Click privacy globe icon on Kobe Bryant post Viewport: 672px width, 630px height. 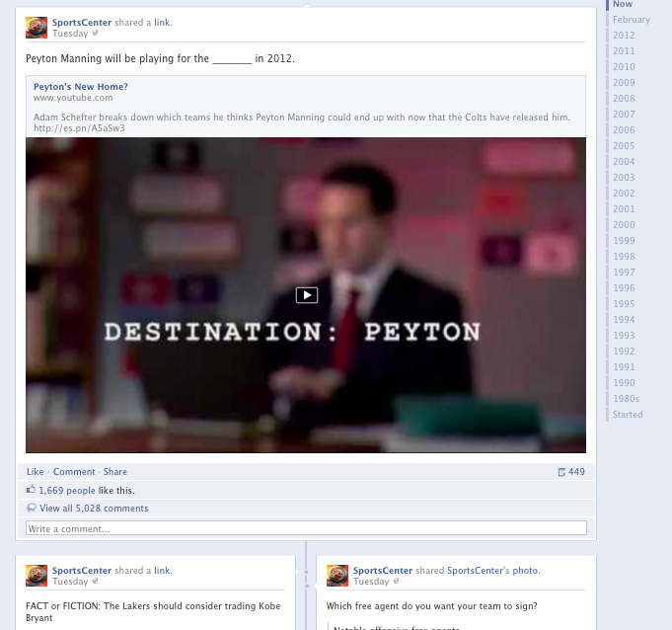[x=95, y=581]
